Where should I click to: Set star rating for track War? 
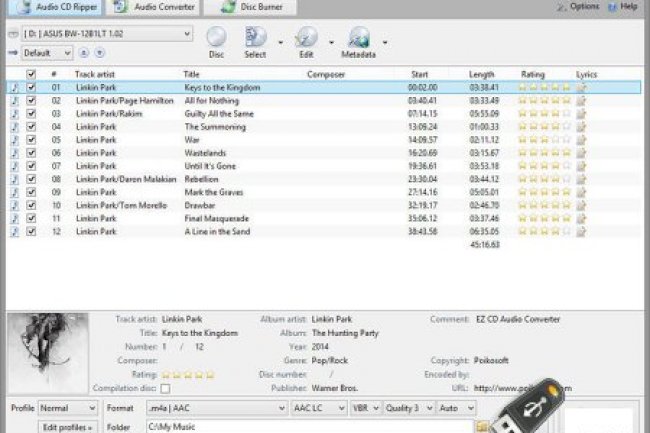(545, 140)
